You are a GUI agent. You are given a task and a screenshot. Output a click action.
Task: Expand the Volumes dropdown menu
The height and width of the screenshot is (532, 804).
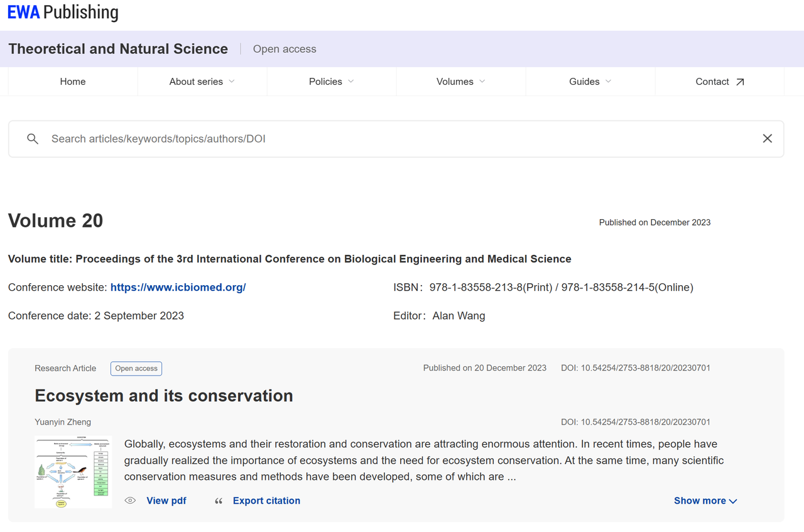click(x=460, y=82)
